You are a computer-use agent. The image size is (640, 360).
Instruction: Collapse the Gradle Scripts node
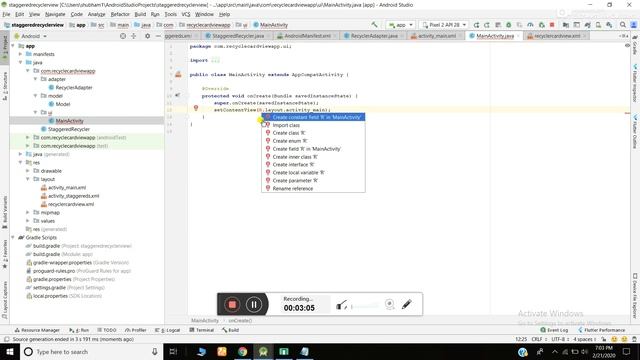[x=13, y=237]
